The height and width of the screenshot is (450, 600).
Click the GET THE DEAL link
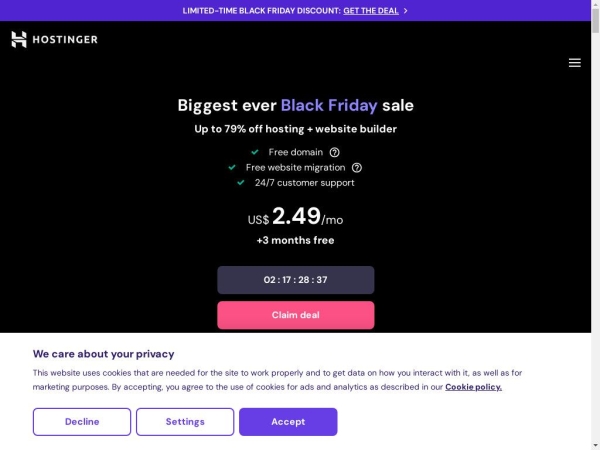pos(371,11)
